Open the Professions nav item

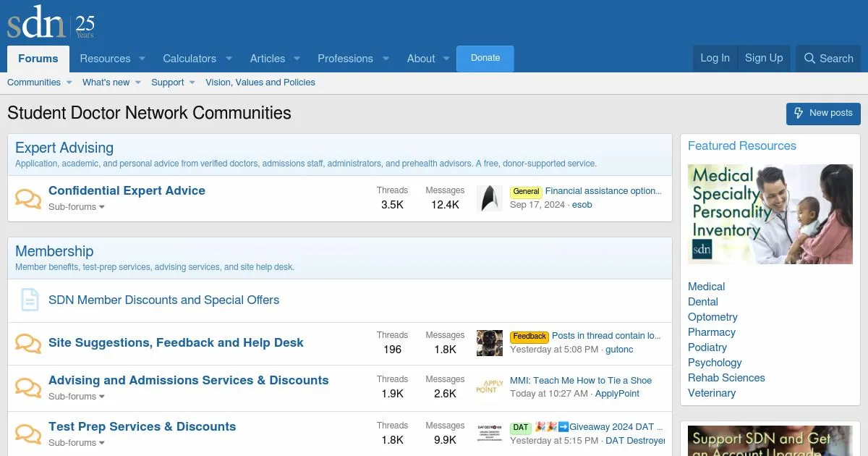pos(345,59)
